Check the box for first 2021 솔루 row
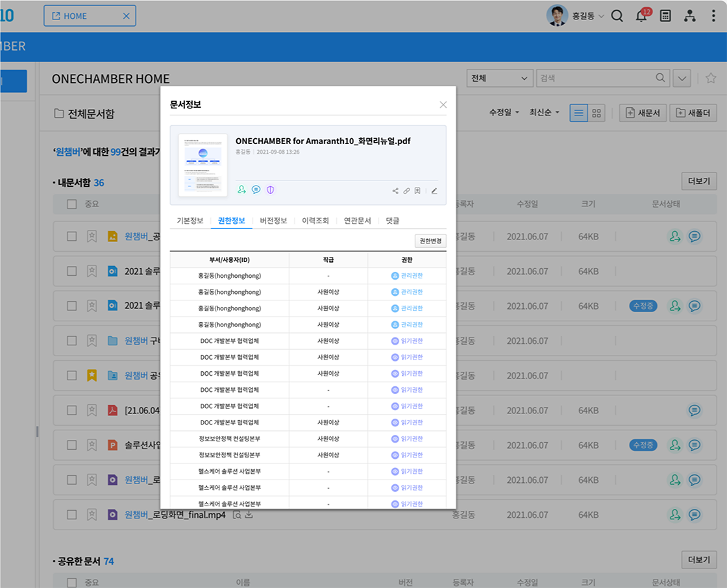 coord(71,271)
